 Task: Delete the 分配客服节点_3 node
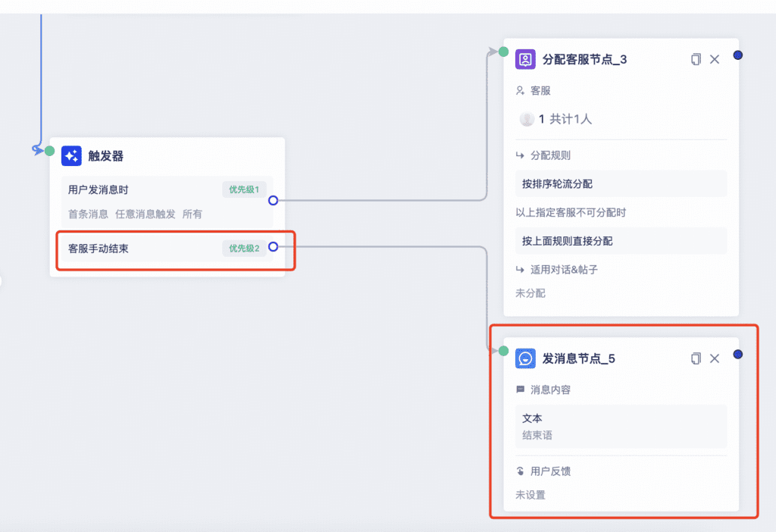715,59
